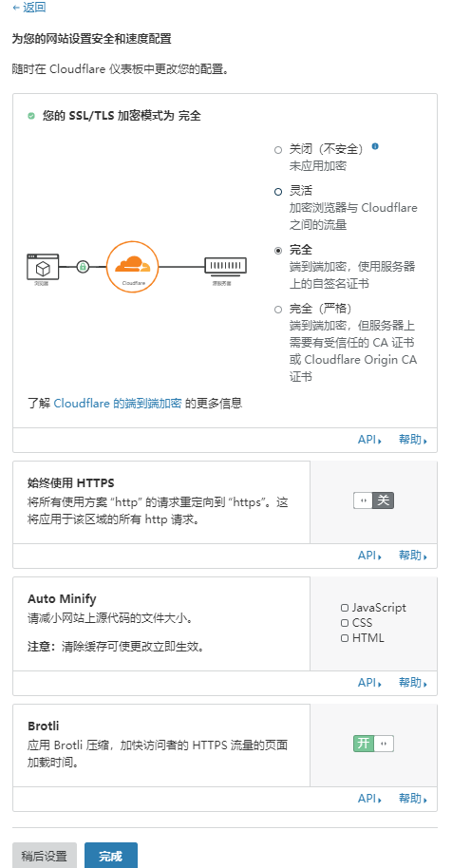Viewport: 452px width, 868px height.
Task: Expand API under the Auto Minify card
Action: (369, 683)
